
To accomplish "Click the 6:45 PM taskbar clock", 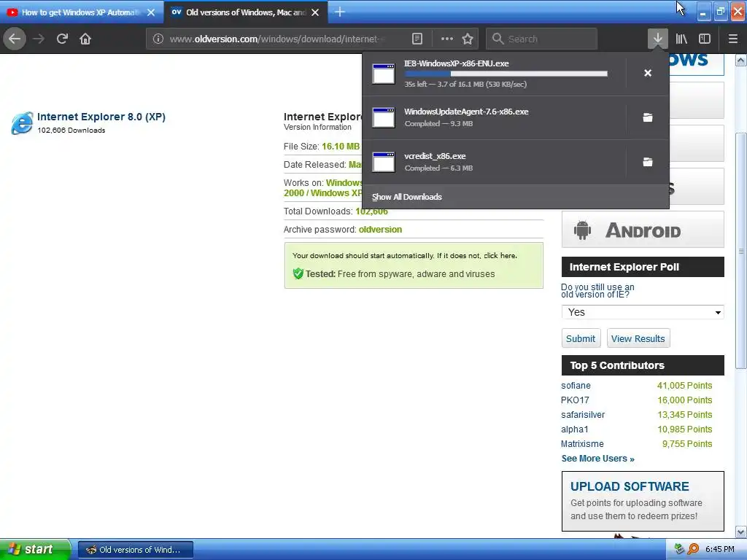I will click(719, 549).
